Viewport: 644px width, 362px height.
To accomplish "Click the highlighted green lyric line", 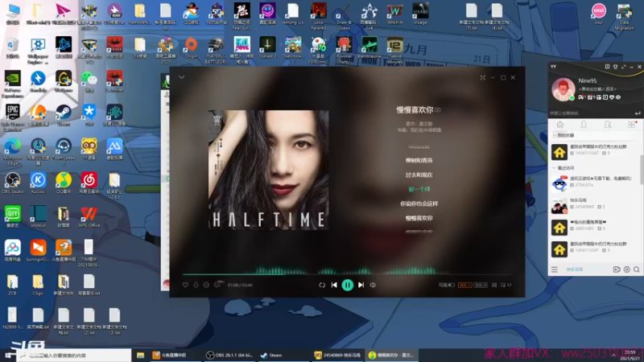I will (419, 189).
